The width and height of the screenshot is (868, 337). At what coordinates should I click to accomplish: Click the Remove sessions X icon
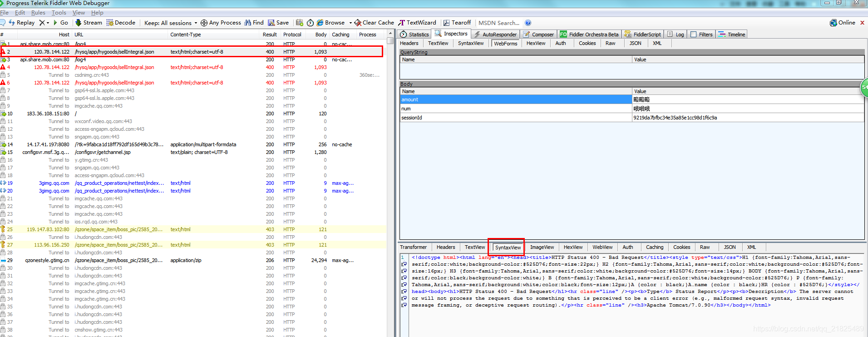[42, 23]
